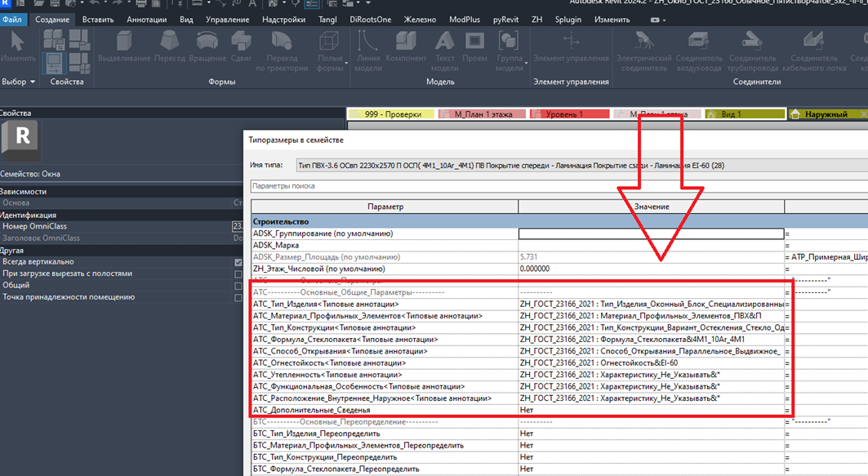Click the Параметры поиска search field
This screenshot has width=868, height=476.
(559, 186)
